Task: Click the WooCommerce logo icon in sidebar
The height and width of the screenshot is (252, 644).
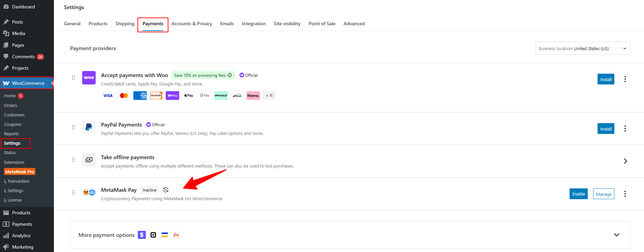Action: pos(6,83)
